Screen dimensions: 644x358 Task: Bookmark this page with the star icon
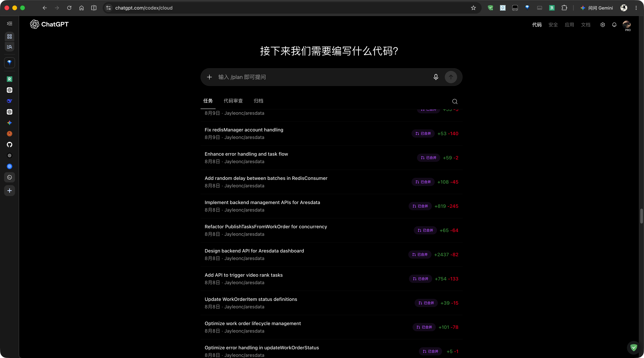473,8
